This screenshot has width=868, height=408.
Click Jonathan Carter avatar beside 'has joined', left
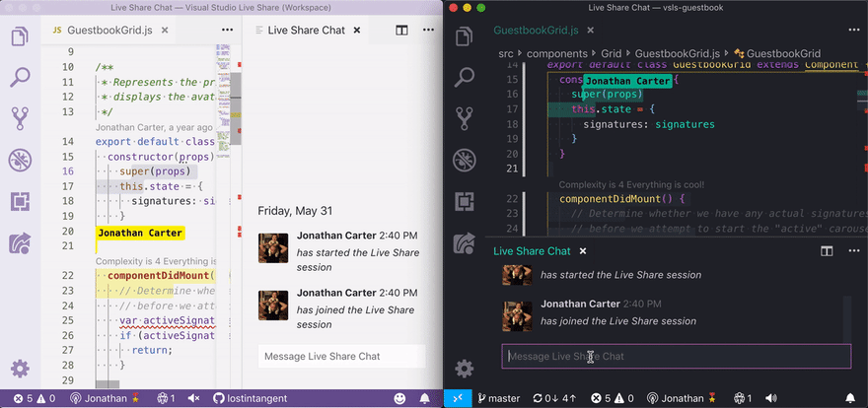273,306
